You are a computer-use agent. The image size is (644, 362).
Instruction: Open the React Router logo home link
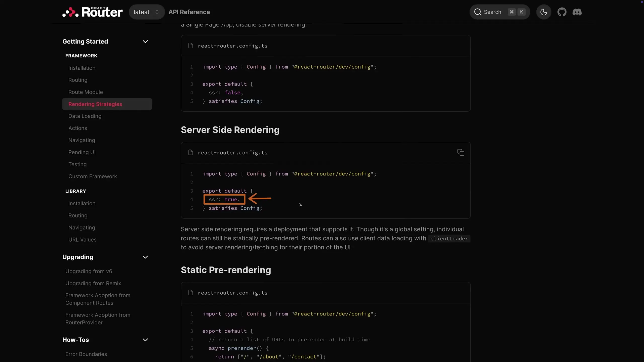(x=92, y=12)
